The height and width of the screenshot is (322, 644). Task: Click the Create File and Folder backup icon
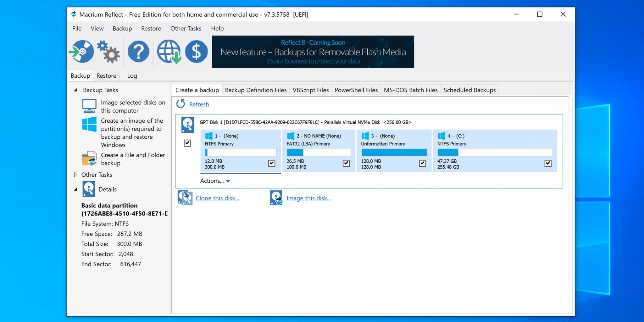point(89,159)
